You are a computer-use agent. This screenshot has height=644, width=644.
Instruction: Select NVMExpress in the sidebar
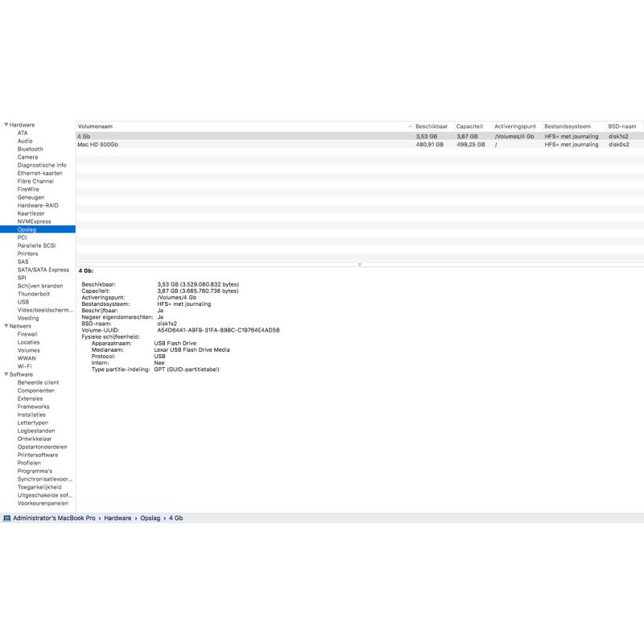click(34, 221)
